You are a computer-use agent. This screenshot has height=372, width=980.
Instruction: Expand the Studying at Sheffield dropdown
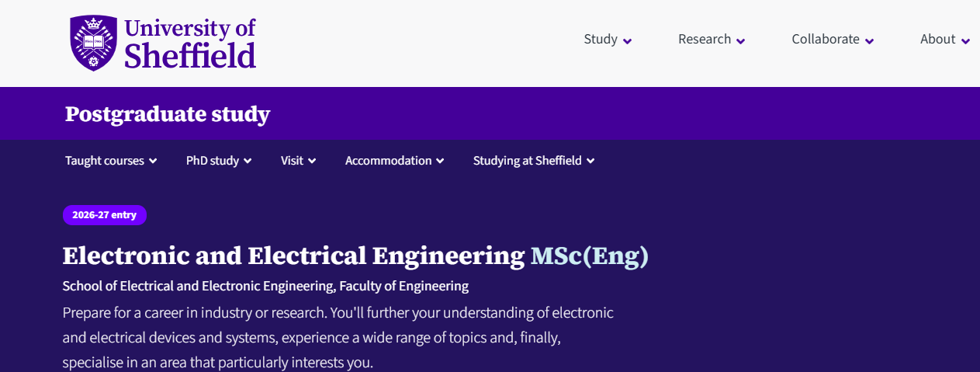[x=534, y=161]
